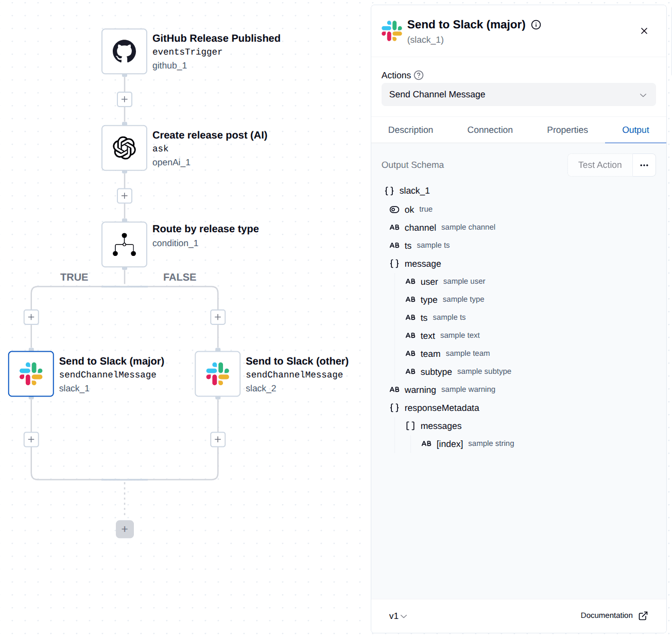Select the Route by release type condition icon

[x=124, y=245]
